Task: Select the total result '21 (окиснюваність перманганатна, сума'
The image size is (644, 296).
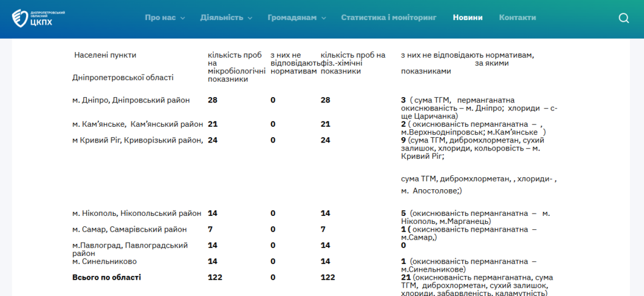Action: tap(477, 278)
